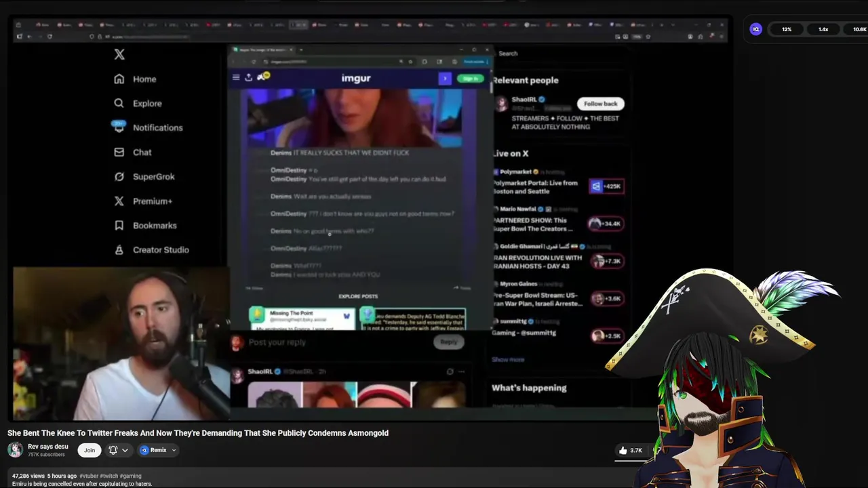The height and width of the screenshot is (488, 868).
Task: Open summit1g Gaming live stream
Action: point(524,333)
